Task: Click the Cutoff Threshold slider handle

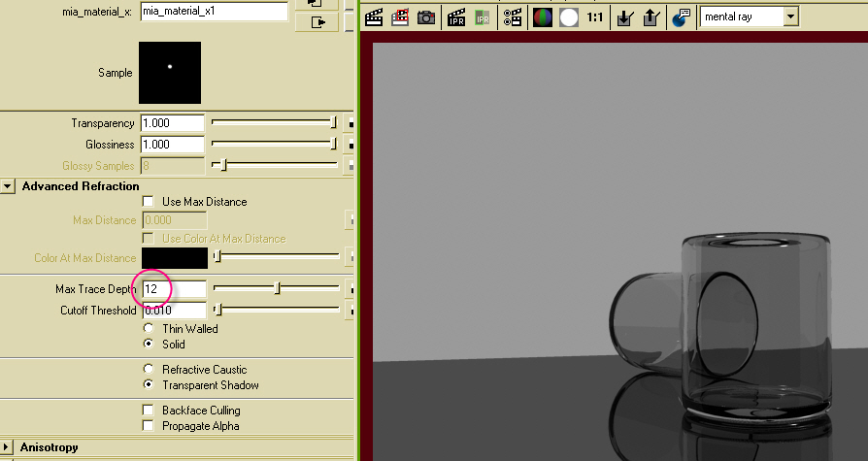Action: tap(217, 310)
